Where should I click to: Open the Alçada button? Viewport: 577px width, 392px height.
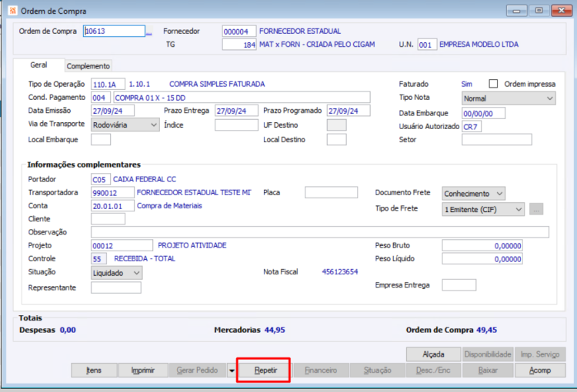pos(433,354)
